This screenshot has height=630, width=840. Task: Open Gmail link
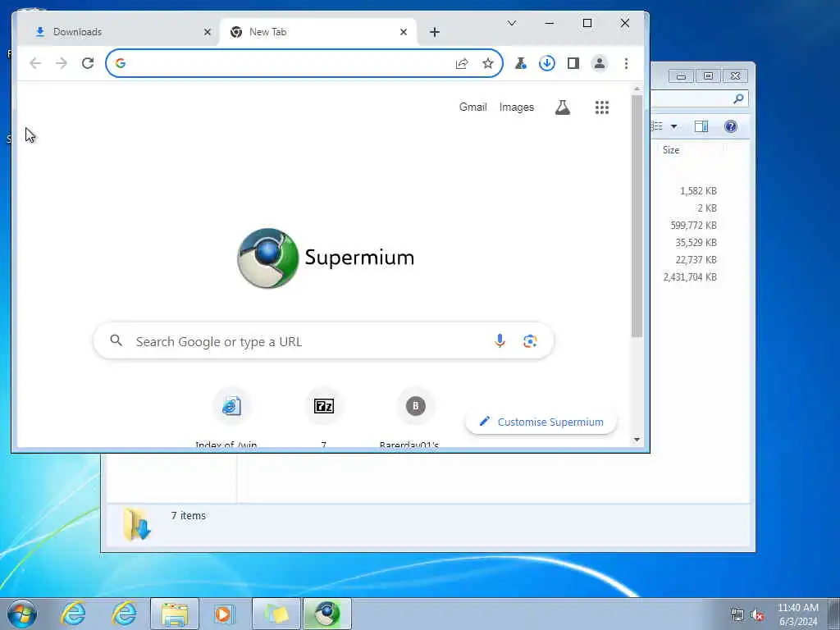[x=473, y=107]
